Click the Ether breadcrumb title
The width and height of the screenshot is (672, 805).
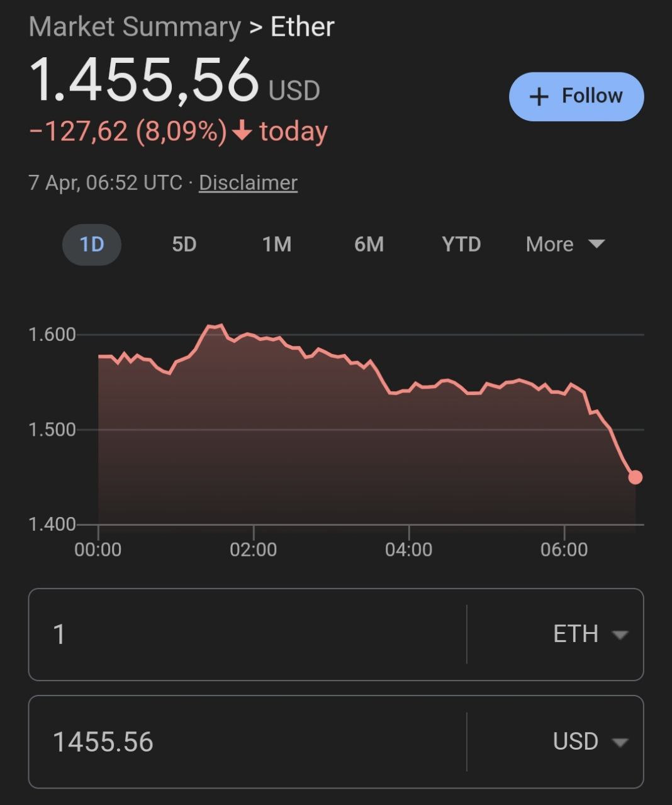pos(303,27)
